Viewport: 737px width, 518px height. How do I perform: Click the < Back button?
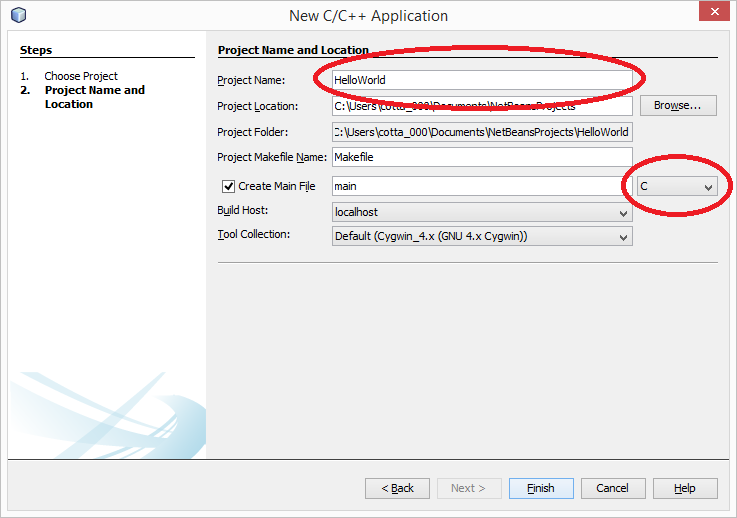coord(397,488)
